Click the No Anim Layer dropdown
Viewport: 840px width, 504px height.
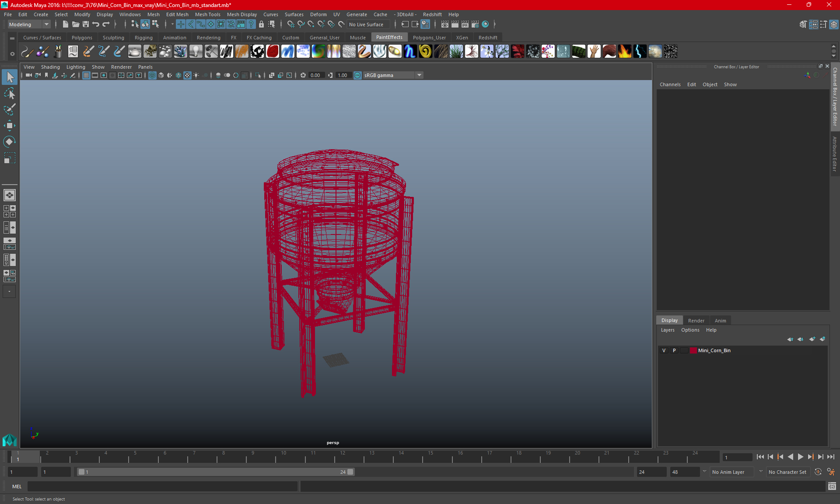pyautogui.click(x=728, y=472)
